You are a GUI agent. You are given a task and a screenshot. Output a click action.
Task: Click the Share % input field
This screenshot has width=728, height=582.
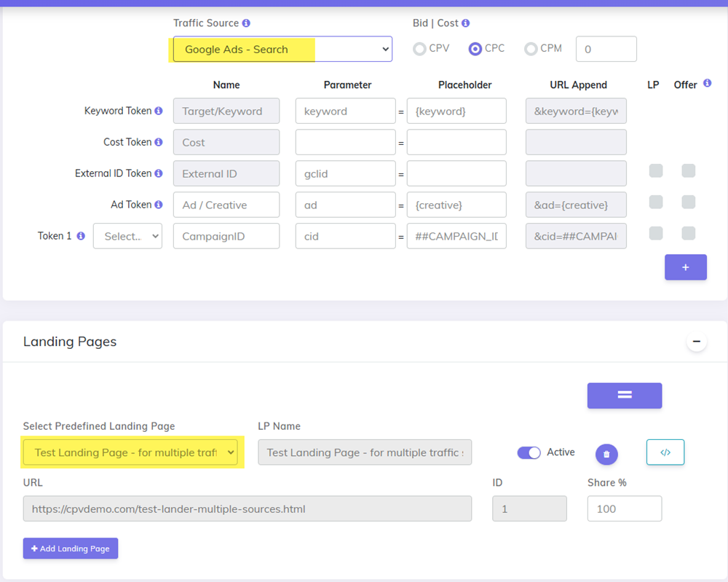pyautogui.click(x=624, y=508)
